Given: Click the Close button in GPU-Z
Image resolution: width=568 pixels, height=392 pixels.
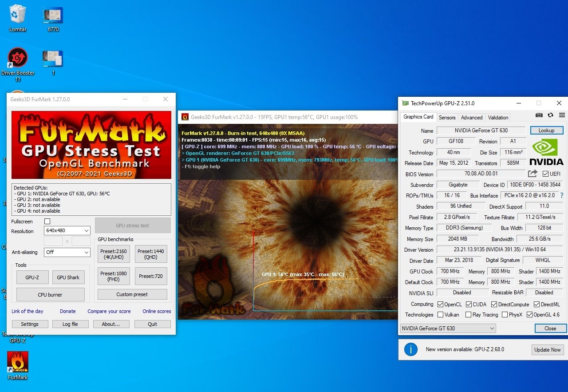Looking at the screenshot, I should [550, 328].
